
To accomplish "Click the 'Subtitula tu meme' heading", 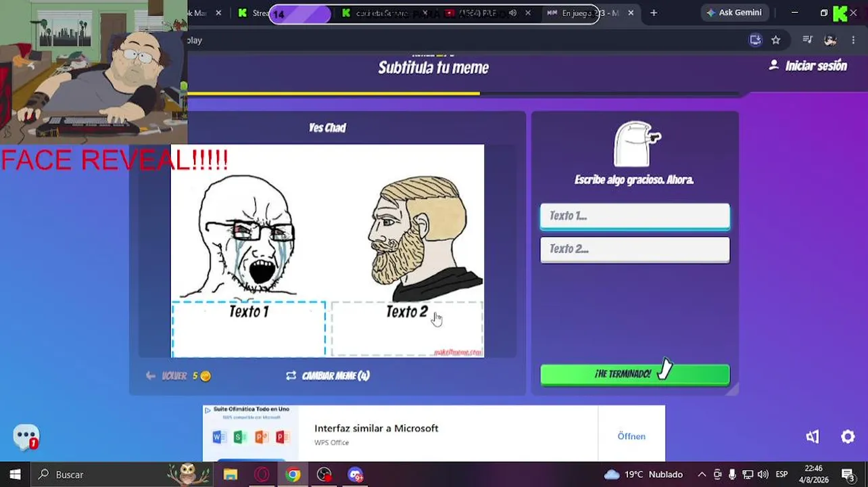I will [x=433, y=68].
